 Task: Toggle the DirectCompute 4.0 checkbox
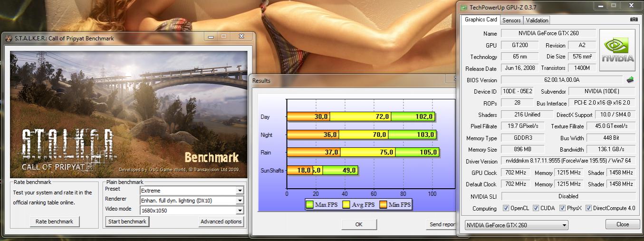(x=589, y=208)
